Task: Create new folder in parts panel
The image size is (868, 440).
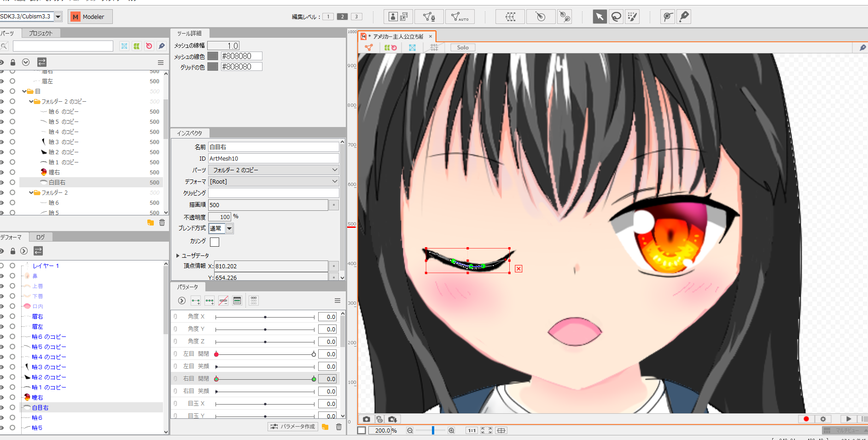Action: (151, 222)
